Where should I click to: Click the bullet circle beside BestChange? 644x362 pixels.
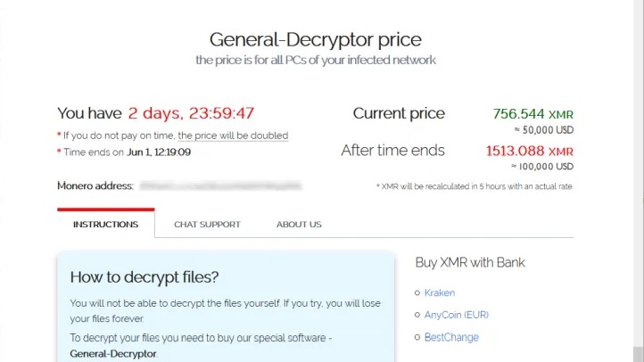click(x=417, y=338)
